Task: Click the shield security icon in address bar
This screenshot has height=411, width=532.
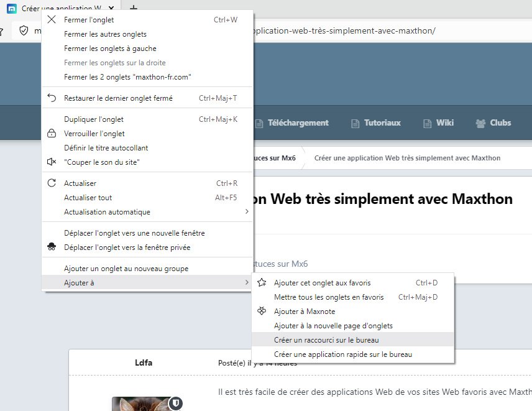Action: (x=24, y=30)
